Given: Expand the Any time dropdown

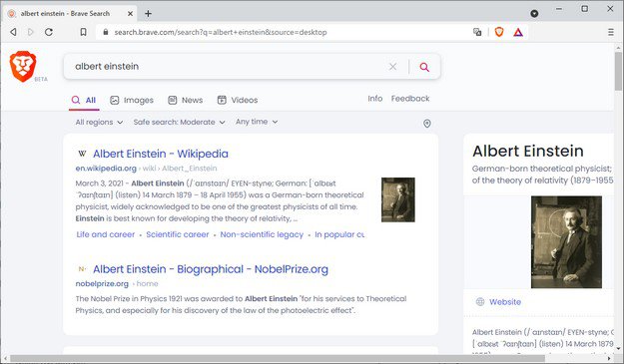Looking at the screenshot, I should point(257,122).
